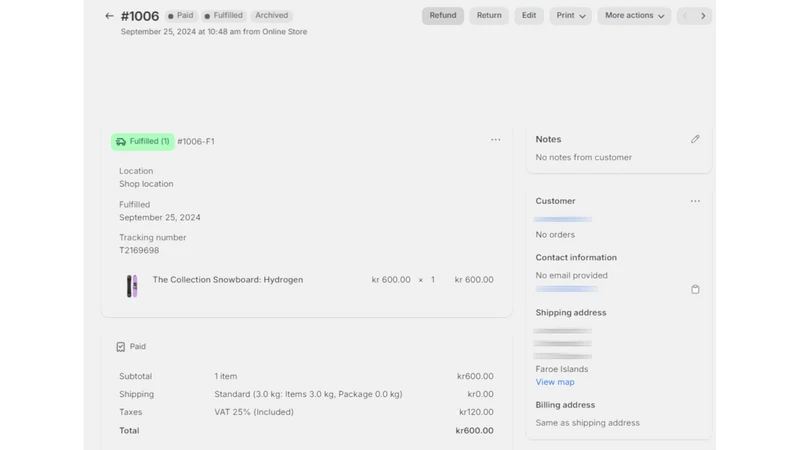Click the Shop location text
800x450 pixels.
pos(146,184)
